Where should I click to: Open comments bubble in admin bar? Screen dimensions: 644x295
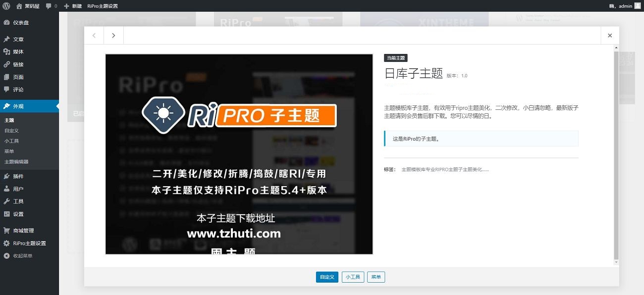(52, 6)
